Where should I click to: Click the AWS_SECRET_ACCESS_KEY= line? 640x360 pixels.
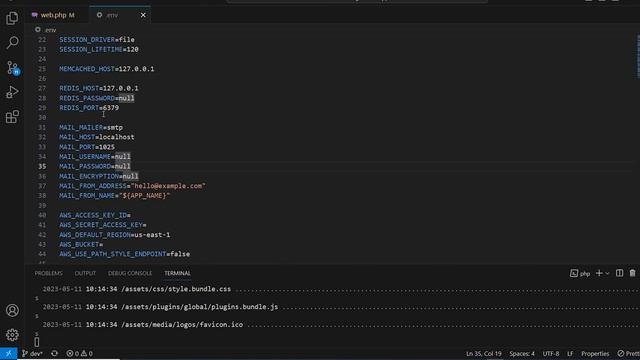coord(102,225)
